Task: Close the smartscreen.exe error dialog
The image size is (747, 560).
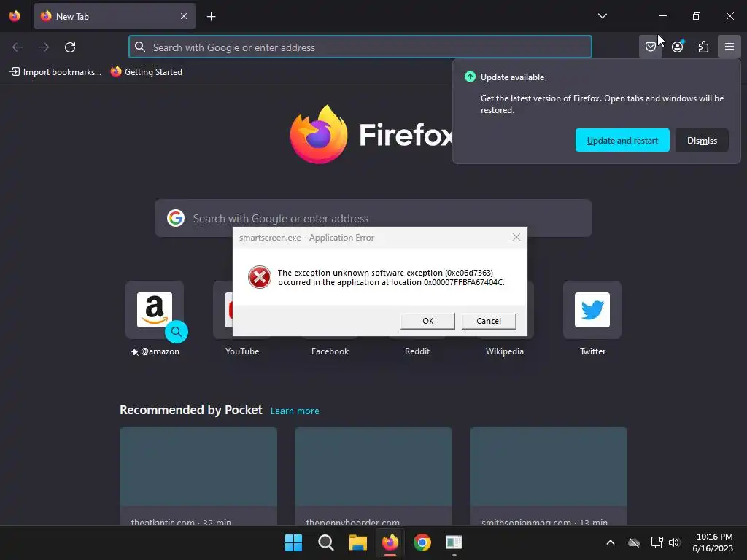Action: (516, 237)
